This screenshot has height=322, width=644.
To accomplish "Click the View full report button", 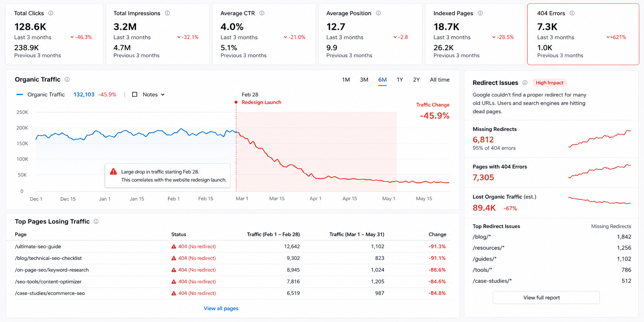I will coord(546,297).
